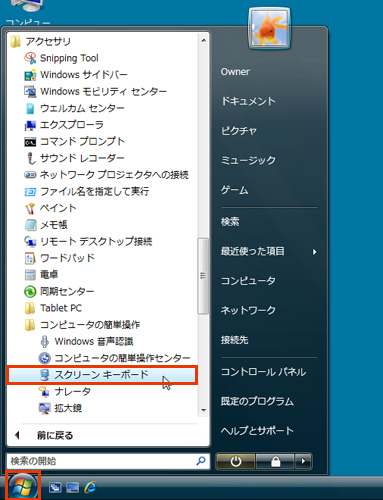The width and height of the screenshot is (383, 500).
Task: Launch エクスプローラ icon
Action: tap(30, 125)
